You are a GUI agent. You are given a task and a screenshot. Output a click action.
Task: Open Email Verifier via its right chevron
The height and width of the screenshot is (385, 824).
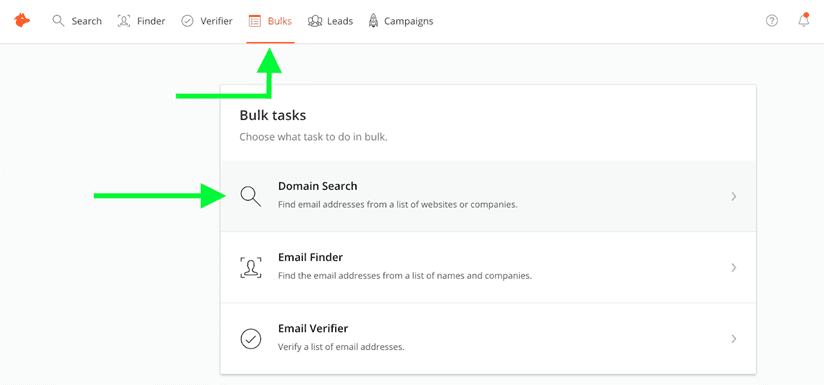(x=734, y=339)
